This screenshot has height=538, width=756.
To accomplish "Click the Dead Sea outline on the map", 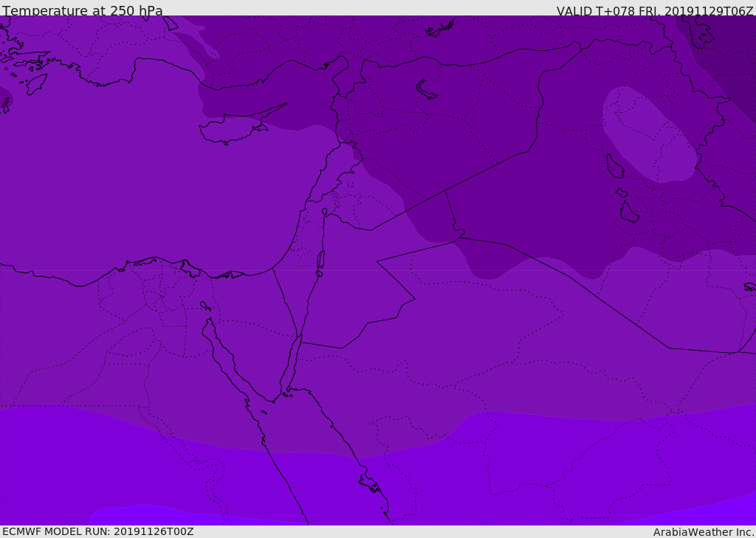I will point(320,263).
